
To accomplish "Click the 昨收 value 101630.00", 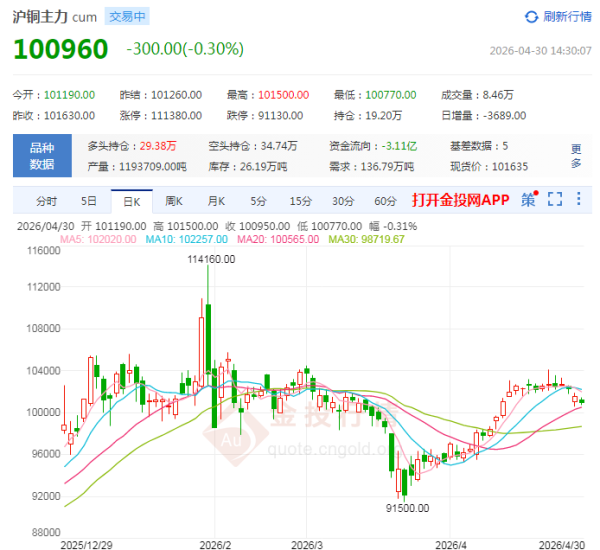I will point(69,116).
